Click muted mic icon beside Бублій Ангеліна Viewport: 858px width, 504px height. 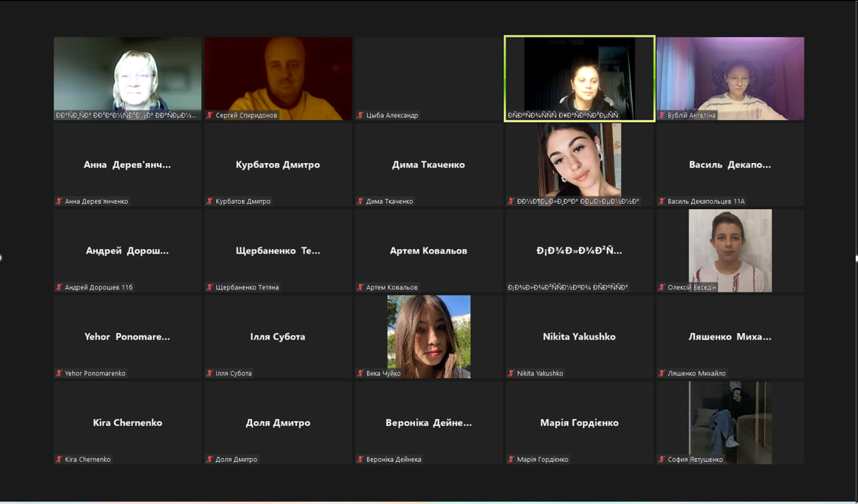662,116
